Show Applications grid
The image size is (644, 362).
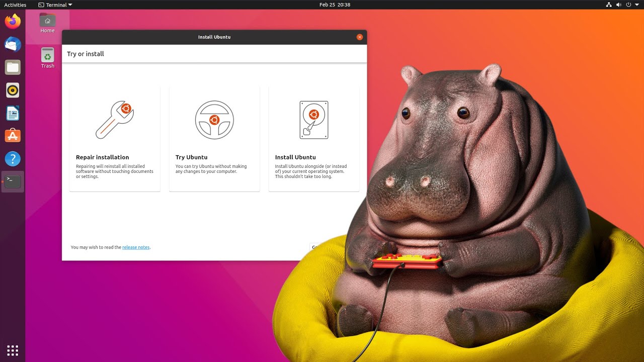(13, 350)
